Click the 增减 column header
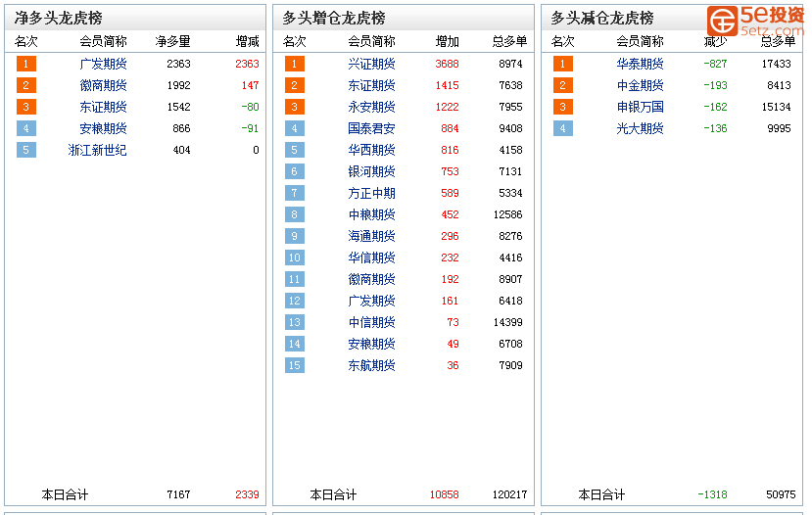Screen dimensions: 812x515 (x=247, y=41)
